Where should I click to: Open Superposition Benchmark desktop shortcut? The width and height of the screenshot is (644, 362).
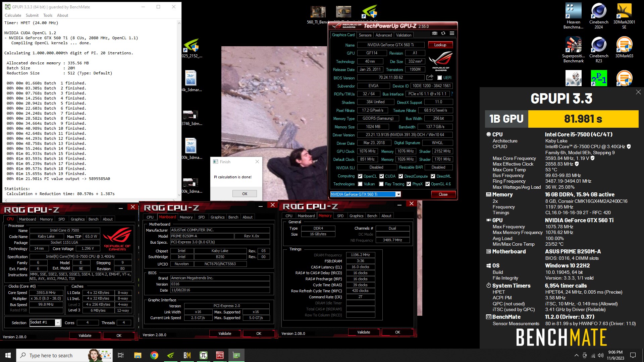tap(573, 50)
